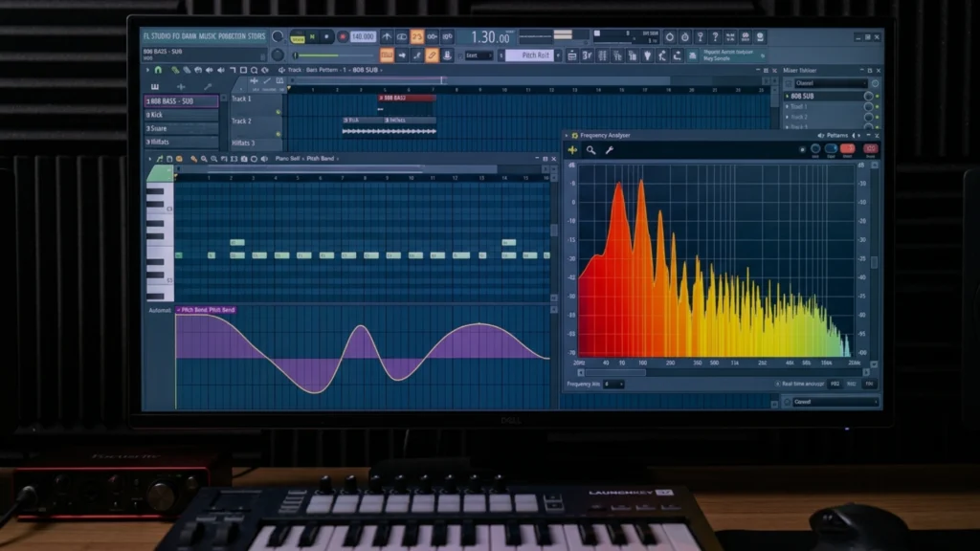Click the Track 2 label in the playlist
This screenshot has height=551, width=980.
pos(241,121)
